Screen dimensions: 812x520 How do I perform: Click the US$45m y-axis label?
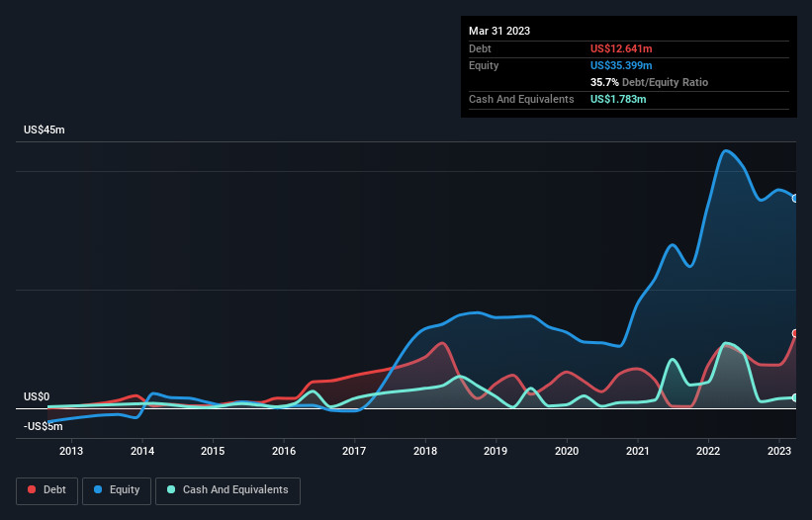(x=45, y=130)
